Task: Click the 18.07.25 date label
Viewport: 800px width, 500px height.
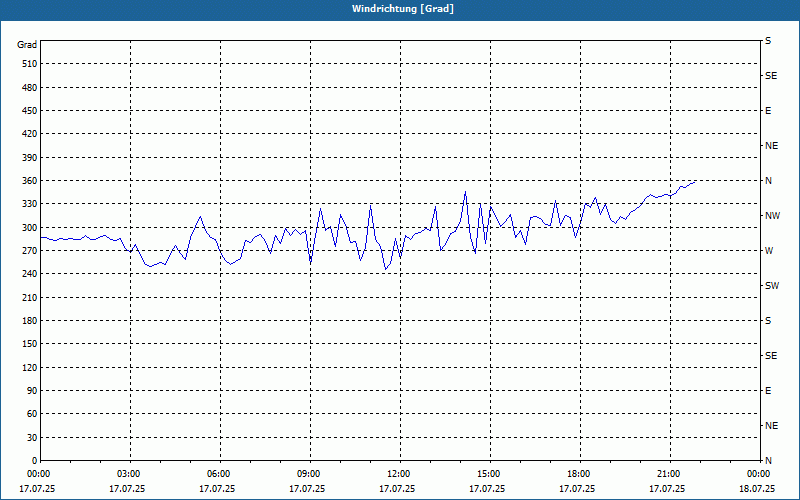Action: point(757,489)
